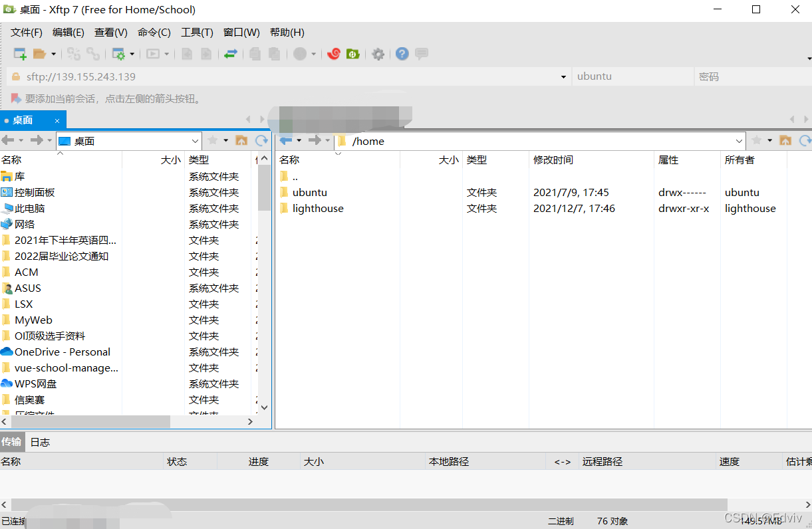Open the session properties gear-window icon
Viewport: 812px width, 529px height.
coord(119,54)
